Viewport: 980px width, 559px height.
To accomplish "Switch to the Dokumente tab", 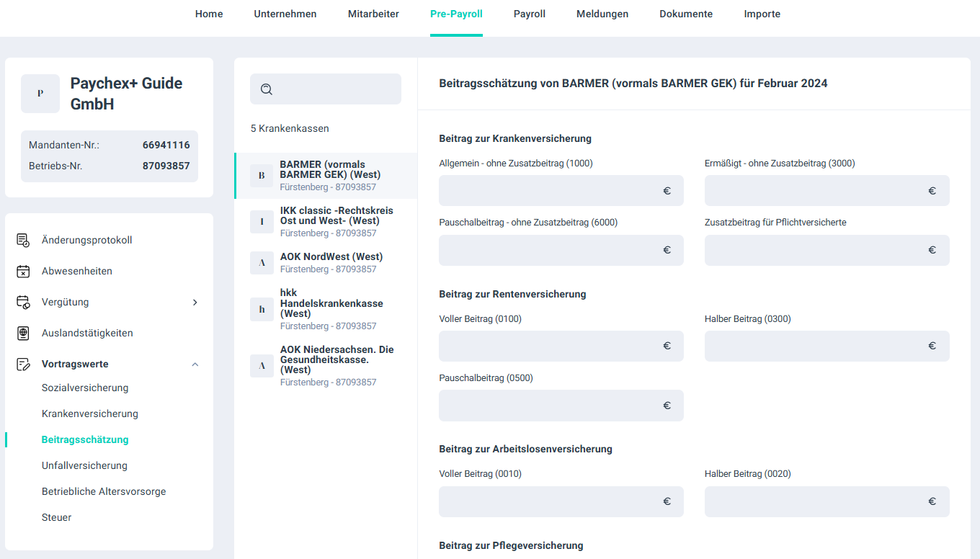I will click(x=686, y=14).
